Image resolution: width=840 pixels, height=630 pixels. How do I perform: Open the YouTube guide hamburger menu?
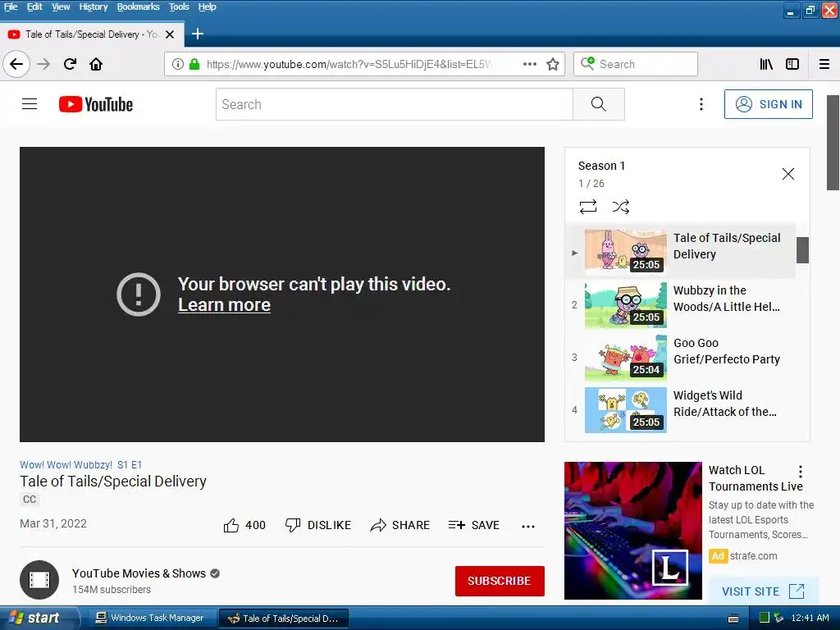point(30,104)
